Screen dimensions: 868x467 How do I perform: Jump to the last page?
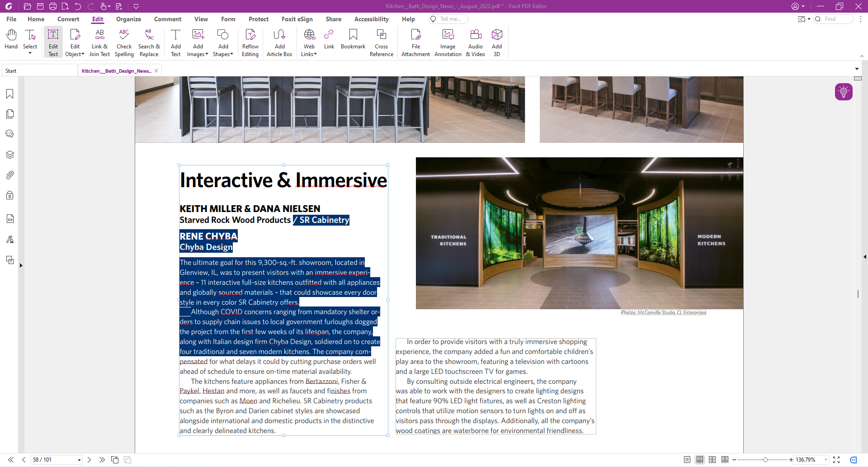pyautogui.click(x=102, y=460)
